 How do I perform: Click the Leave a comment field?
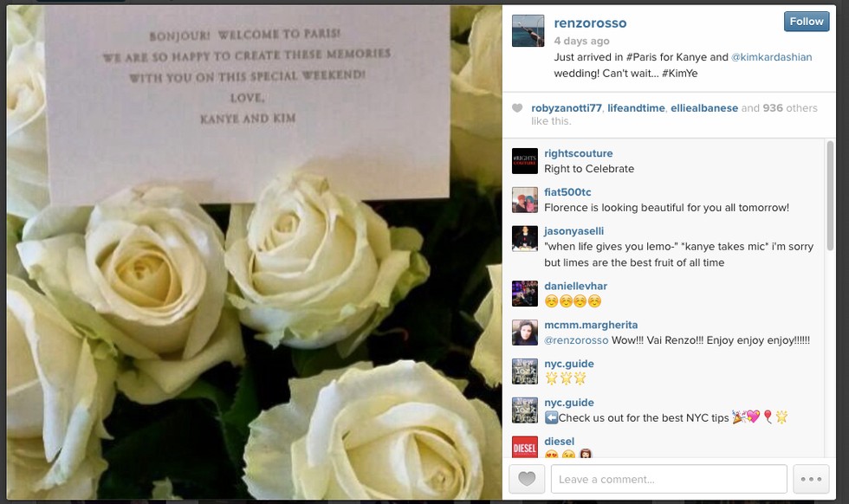click(669, 479)
